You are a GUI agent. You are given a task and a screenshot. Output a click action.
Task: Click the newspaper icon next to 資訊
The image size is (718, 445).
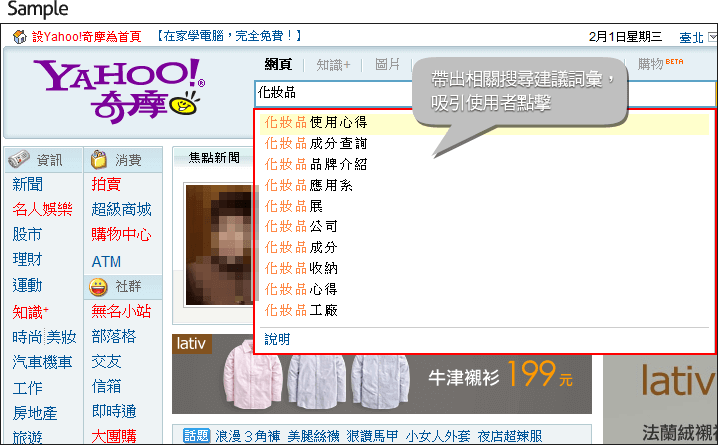pyautogui.click(x=19, y=159)
